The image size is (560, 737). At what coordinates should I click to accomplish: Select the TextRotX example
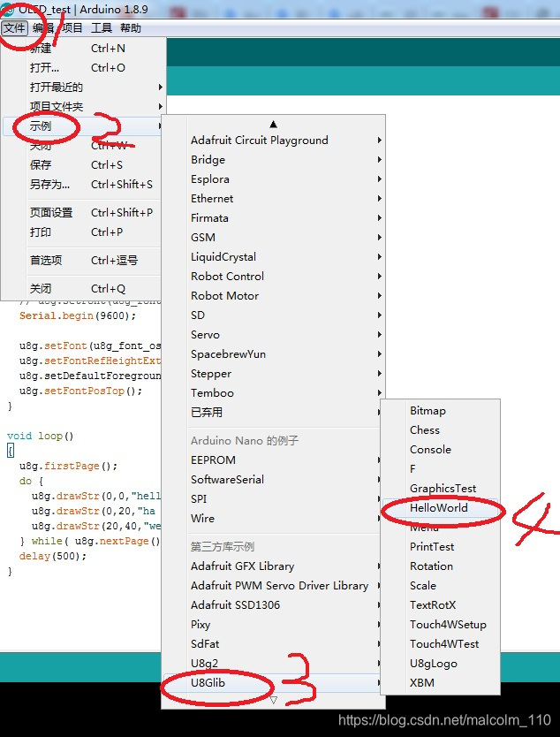coord(440,605)
